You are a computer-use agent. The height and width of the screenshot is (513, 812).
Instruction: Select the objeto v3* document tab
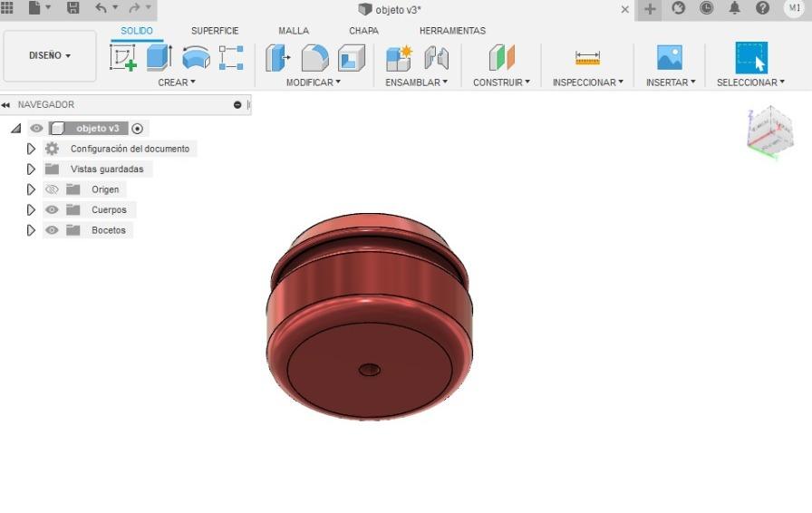(390, 9)
